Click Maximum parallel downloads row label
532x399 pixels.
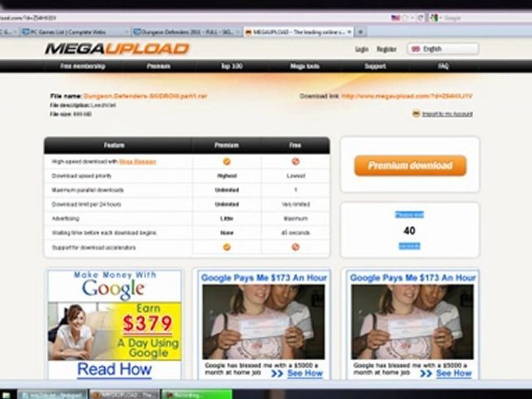88,190
